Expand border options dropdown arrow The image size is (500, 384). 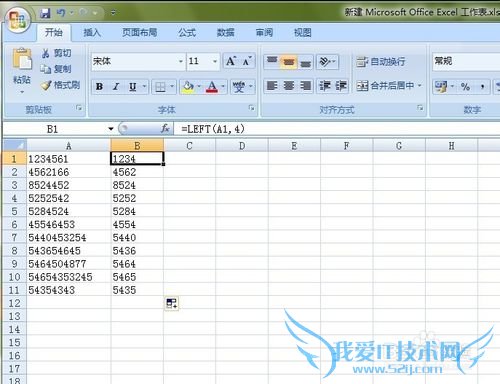[x=172, y=87]
